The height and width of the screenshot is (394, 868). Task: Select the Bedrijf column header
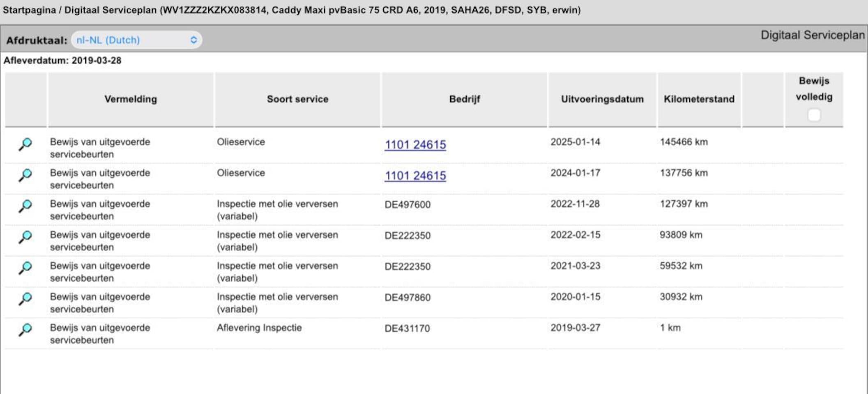tap(464, 99)
